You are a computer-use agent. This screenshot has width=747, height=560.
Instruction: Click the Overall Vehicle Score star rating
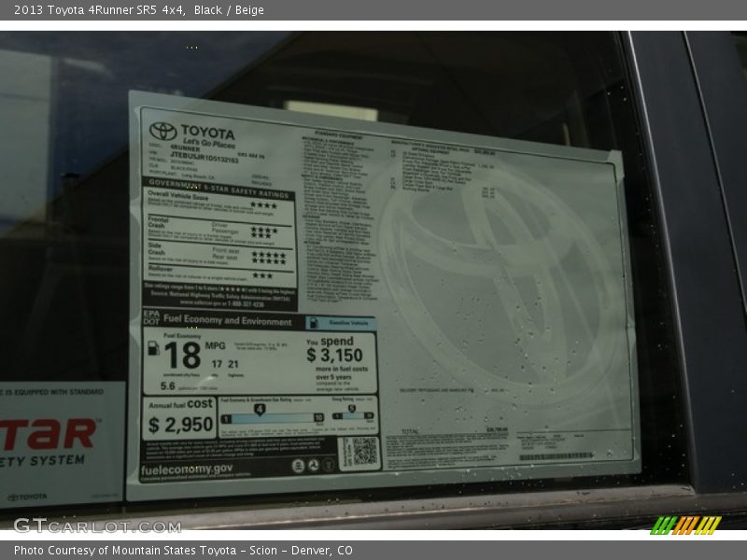[x=264, y=205]
